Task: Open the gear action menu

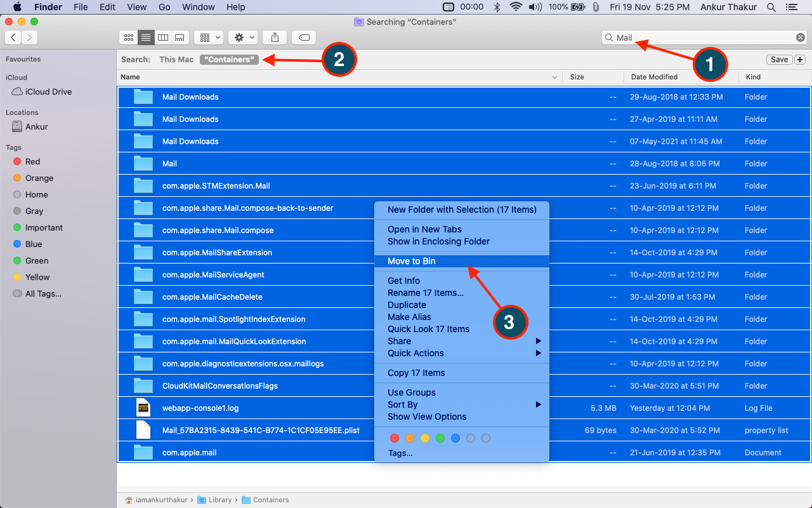Action: (244, 37)
